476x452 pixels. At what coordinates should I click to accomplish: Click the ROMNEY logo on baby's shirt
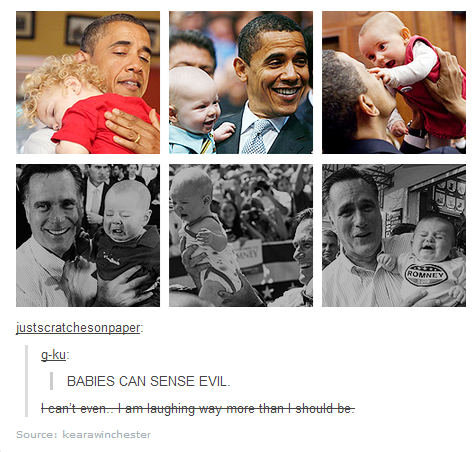426,275
